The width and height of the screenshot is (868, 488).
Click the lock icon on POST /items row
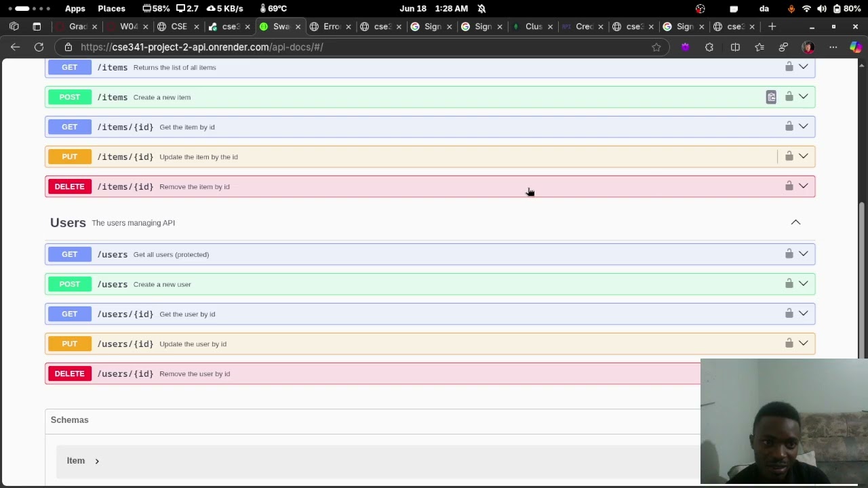click(789, 97)
